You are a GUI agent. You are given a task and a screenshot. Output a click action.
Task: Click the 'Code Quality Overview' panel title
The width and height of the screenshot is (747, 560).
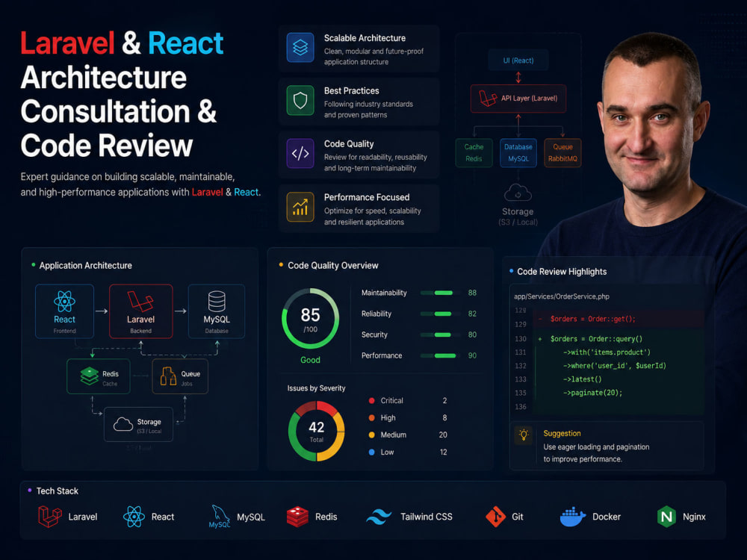pos(333,265)
